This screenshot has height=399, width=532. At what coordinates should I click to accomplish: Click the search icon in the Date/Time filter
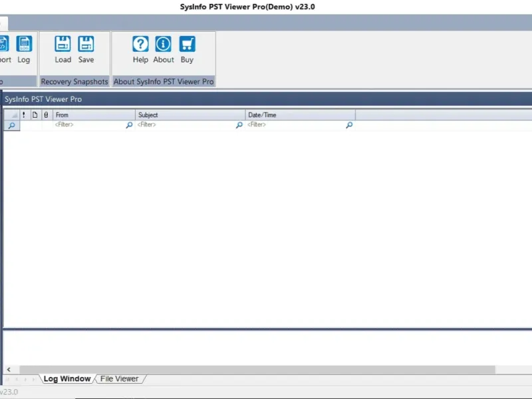[349, 125]
